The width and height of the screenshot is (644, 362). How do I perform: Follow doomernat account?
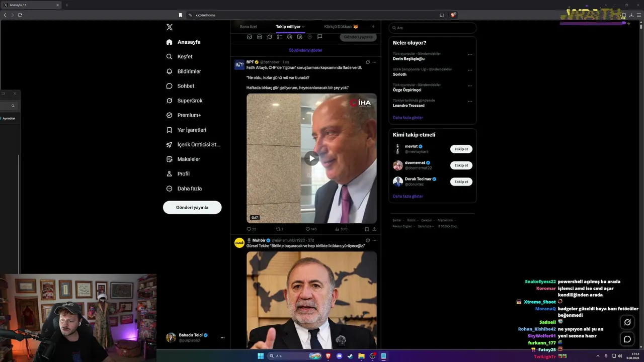(461, 165)
